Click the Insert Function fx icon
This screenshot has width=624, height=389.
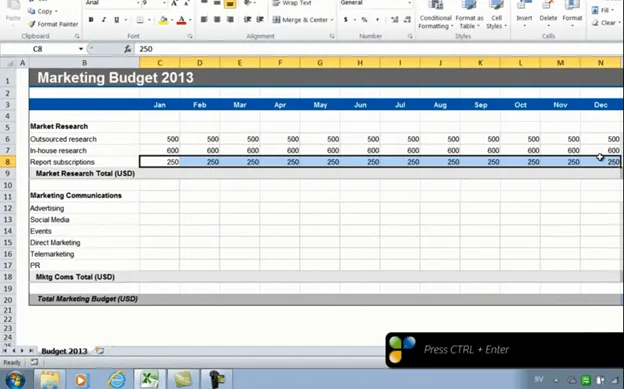click(128, 49)
